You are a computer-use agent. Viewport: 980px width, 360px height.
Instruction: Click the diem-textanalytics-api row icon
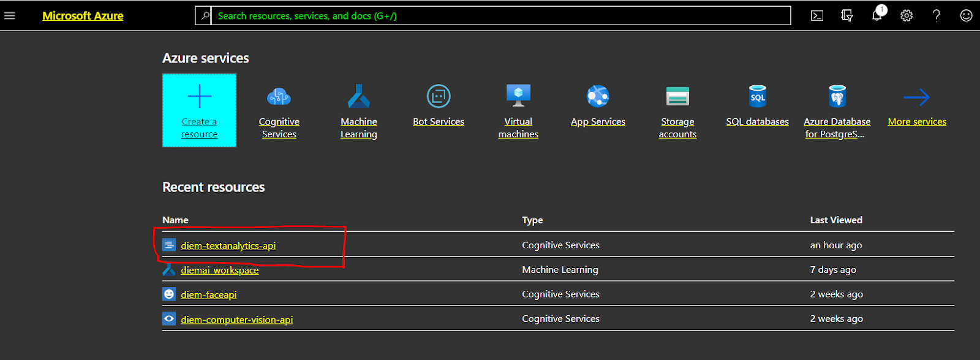coord(169,245)
